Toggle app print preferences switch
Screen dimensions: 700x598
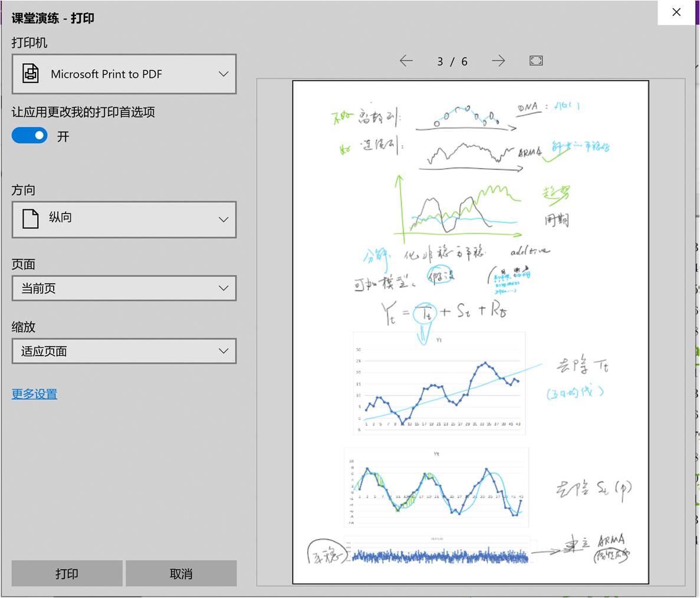point(29,135)
